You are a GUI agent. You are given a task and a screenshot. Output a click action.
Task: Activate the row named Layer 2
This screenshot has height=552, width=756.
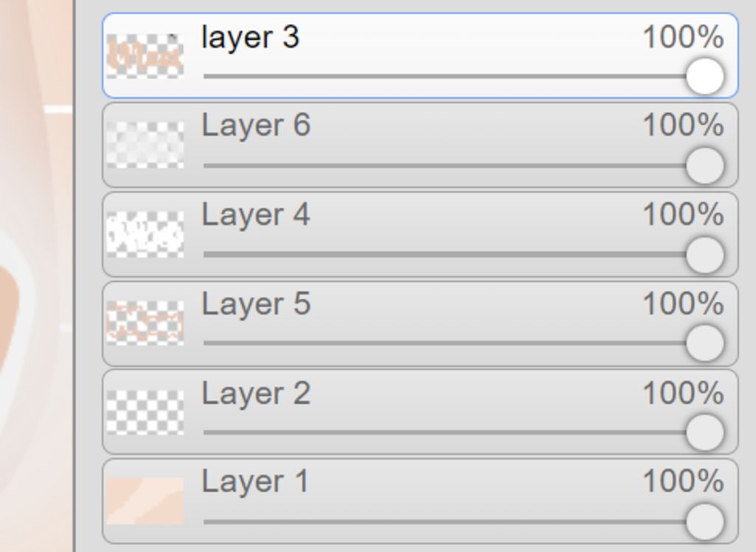pyautogui.click(x=420, y=413)
